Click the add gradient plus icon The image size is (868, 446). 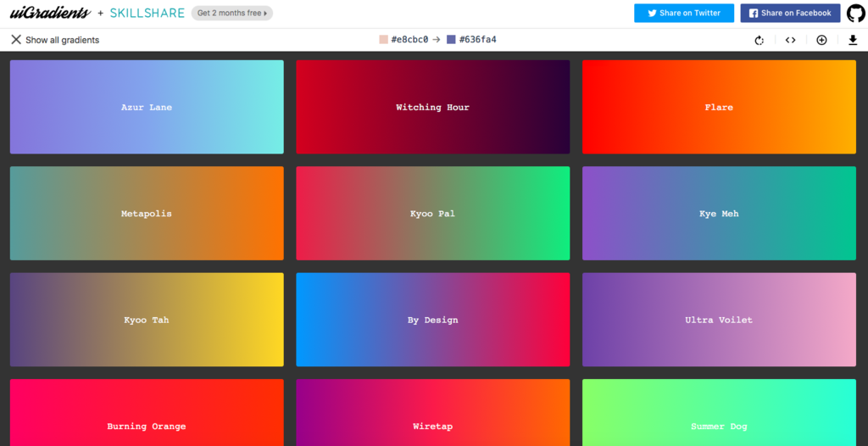click(x=821, y=40)
